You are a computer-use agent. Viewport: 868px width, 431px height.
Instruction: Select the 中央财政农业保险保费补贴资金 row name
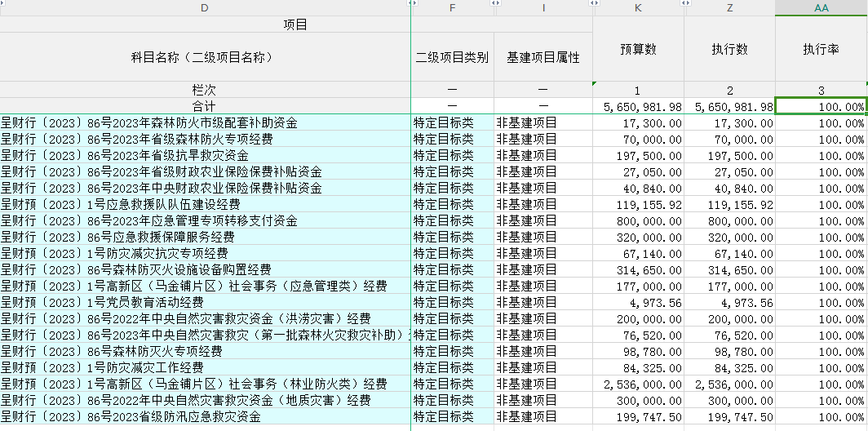click(205, 189)
